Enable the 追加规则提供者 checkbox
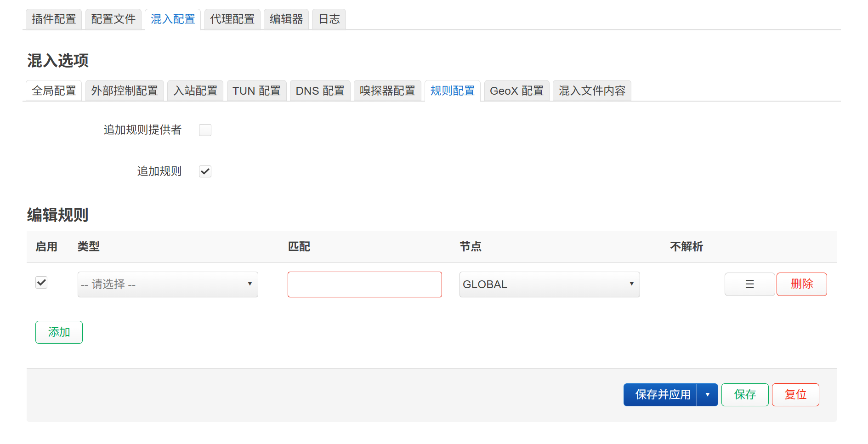The image size is (868, 444). (205, 130)
